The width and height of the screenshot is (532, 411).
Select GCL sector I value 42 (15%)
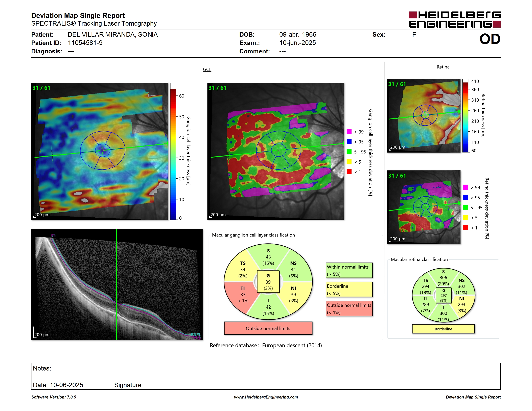[268, 307]
